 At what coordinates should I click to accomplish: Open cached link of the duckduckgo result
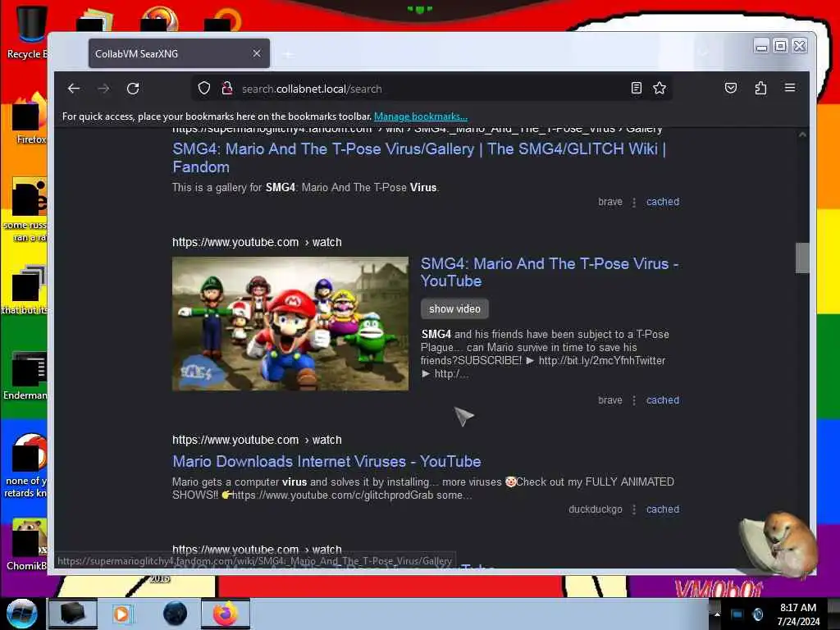tap(663, 509)
